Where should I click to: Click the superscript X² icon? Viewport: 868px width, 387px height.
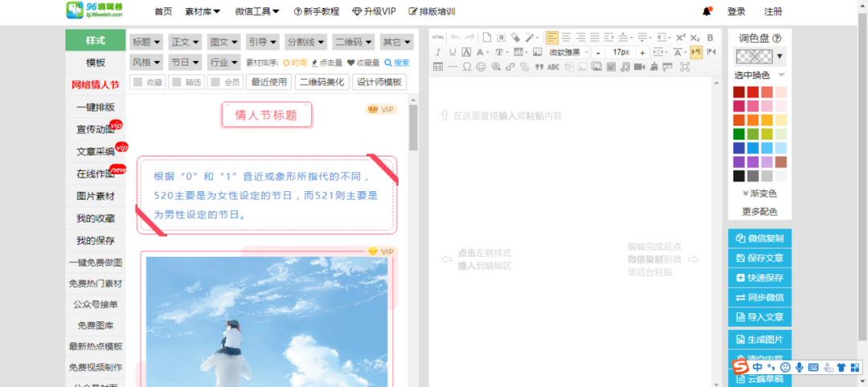pos(680,38)
